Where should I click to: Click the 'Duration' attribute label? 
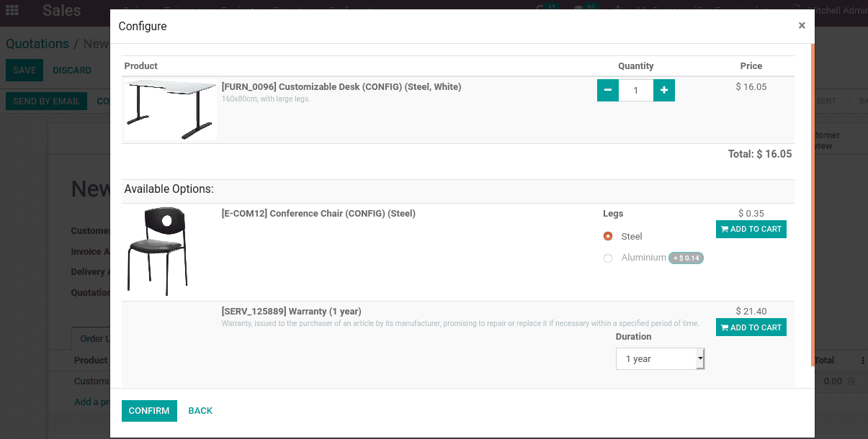tap(633, 336)
